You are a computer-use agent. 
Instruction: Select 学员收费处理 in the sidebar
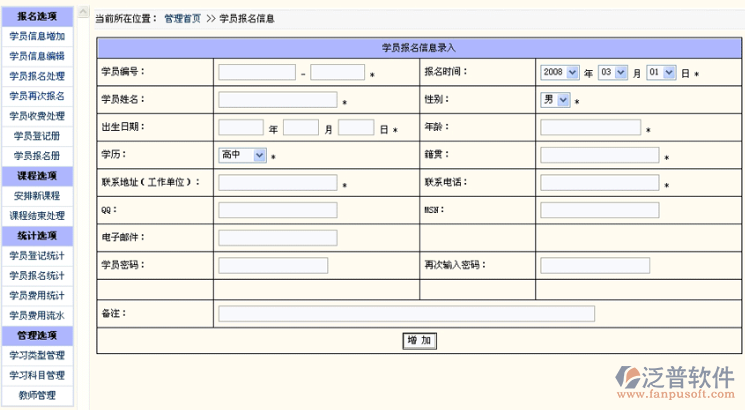click(37, 116)
